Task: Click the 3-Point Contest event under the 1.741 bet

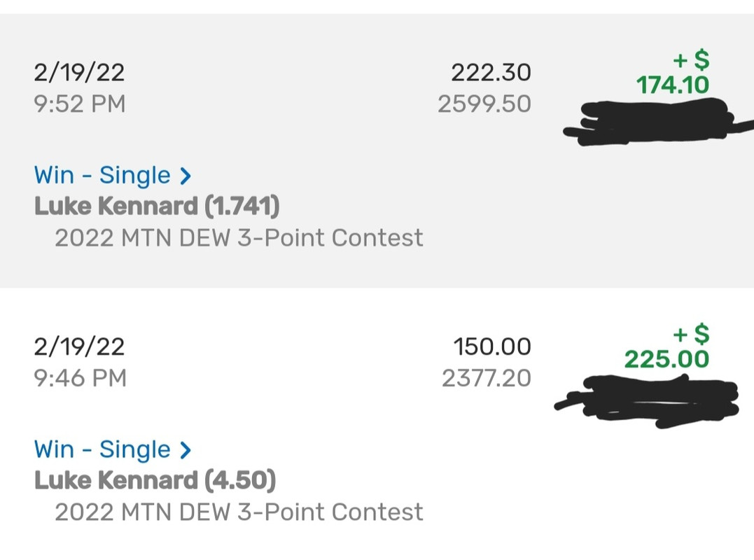Action: coord(239,237)
